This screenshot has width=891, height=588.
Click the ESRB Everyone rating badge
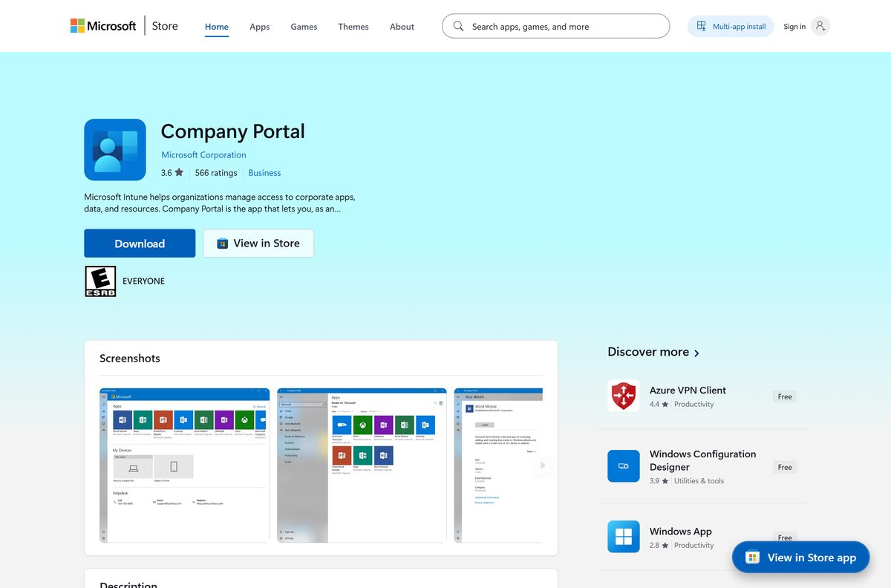pyautogui.click(x=100, y=281)
